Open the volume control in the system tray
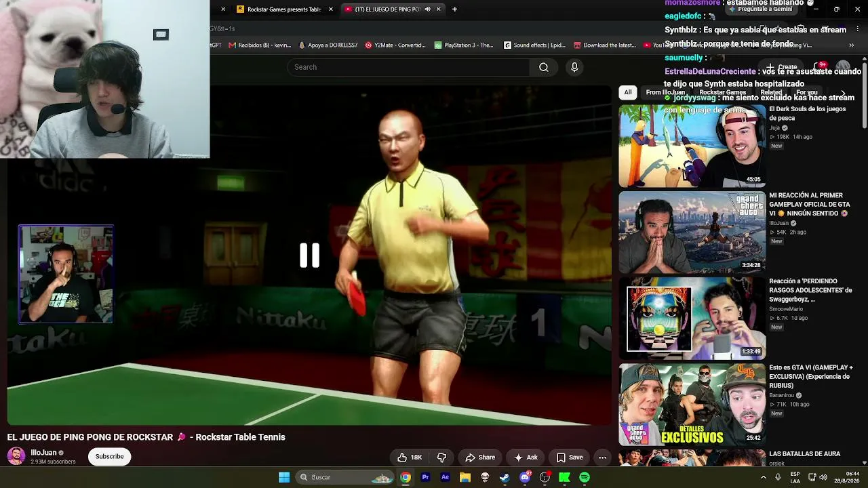 point(823,477)
